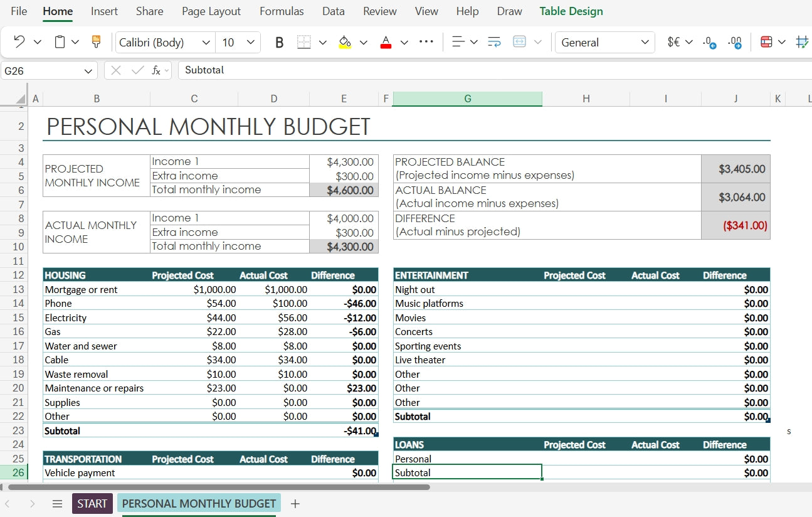
Task: Apply the red Font Color
Action: 386,42
